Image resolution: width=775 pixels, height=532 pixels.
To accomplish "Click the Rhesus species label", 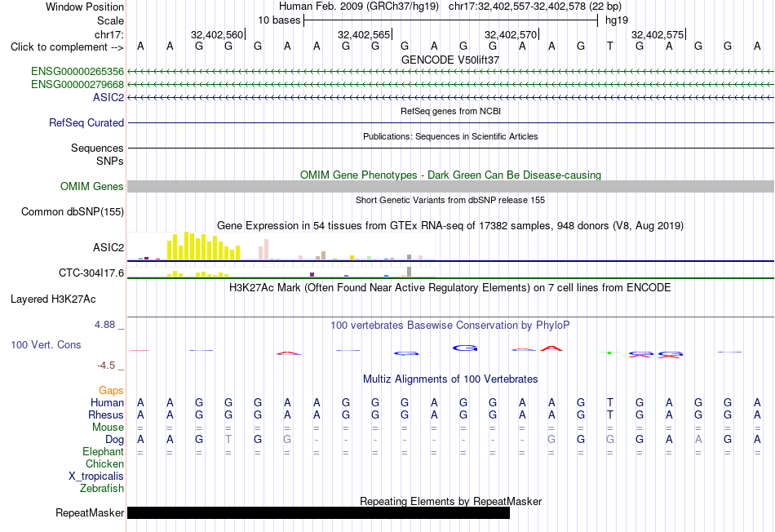I will [106, 415].
